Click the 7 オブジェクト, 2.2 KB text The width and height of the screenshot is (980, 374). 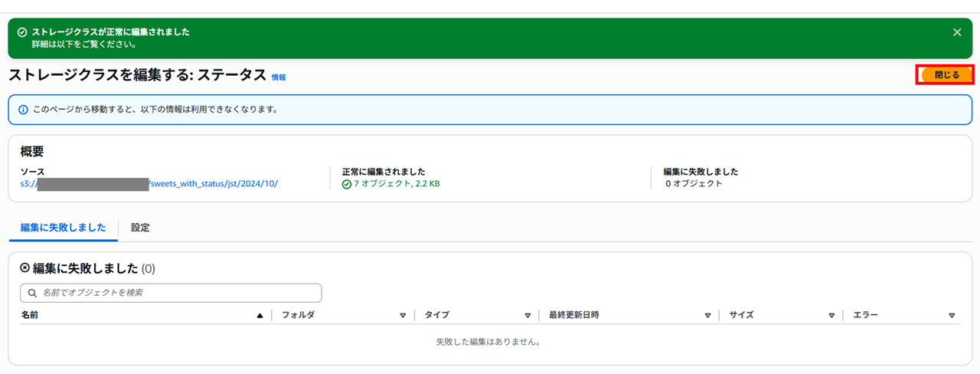coord(397,184)
